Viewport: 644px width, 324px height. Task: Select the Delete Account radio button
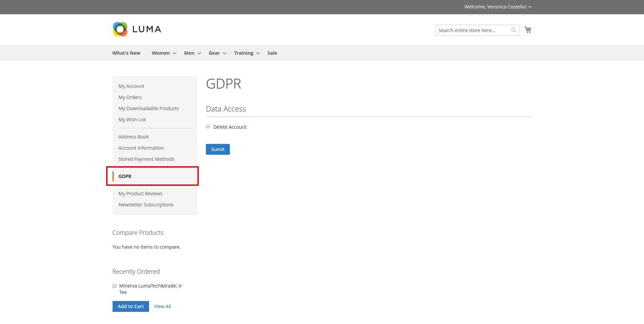pos(208,127)
